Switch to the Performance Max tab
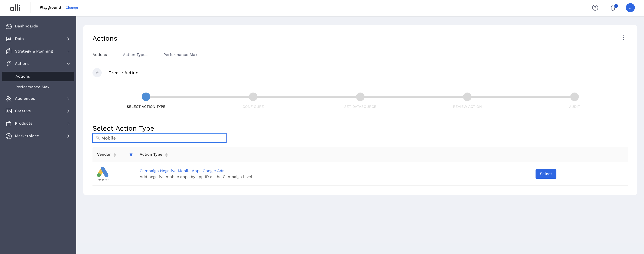644x254 pixels. coord(180,55)
